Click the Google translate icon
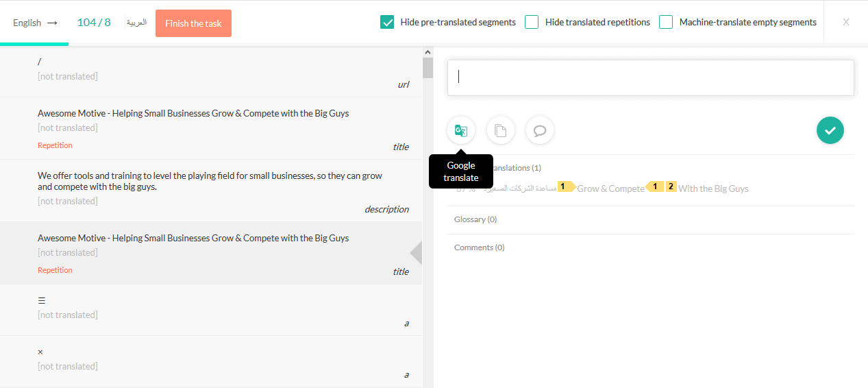868x388 pixels. [461, 130]
